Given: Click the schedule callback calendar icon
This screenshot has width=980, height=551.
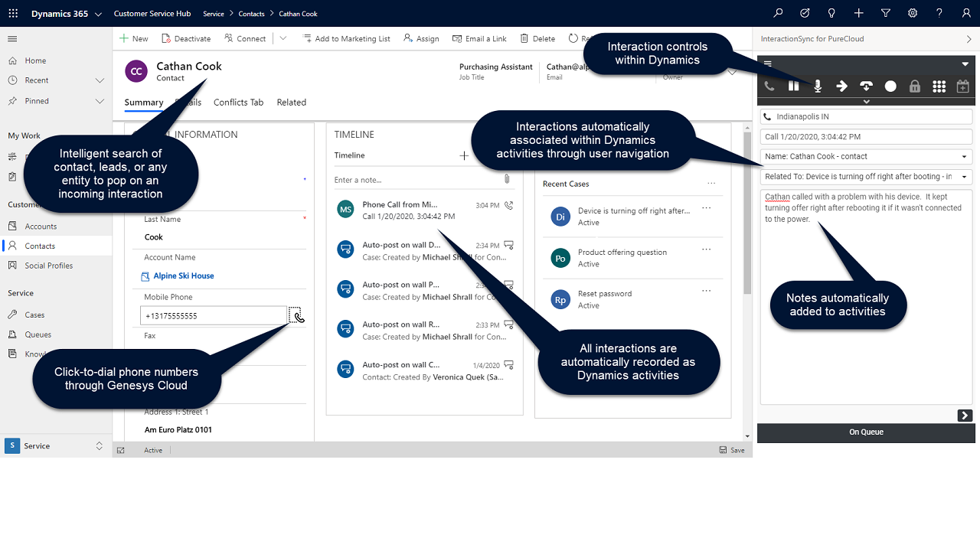Looking at the screenshot, I should point(963,86).
